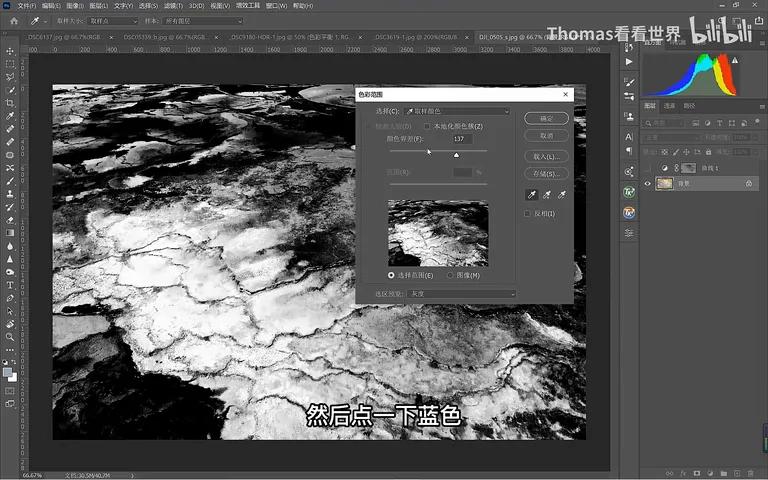
Task: Select the Lasso tool
Action: pyautogui.click(x=10, y=77)
